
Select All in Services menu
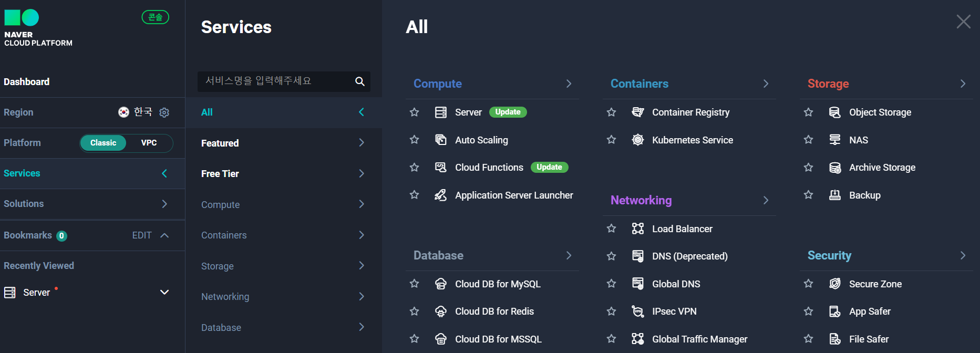click(284, 112)
